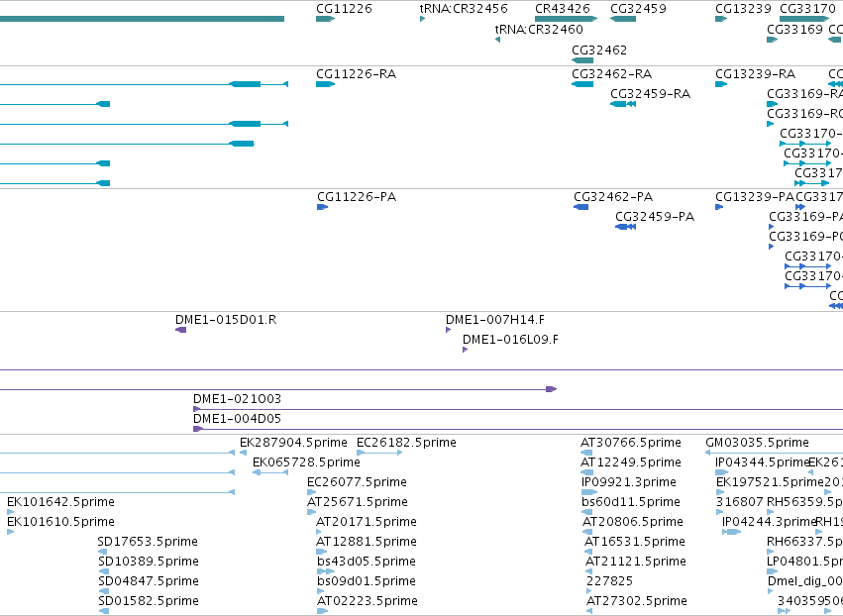Click EST SD01582.5prime label
Image resolution: width=843 pixels, height=616 pixels.
[x=149, y=601]
